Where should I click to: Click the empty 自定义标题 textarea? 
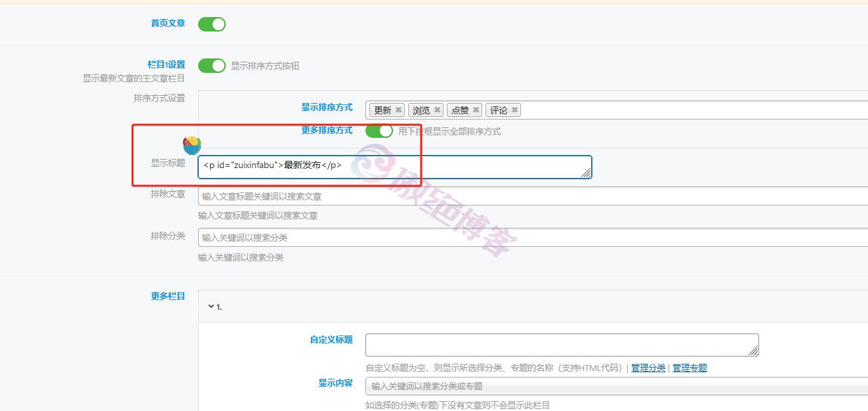pyautogui.click(x=558, y=343)
